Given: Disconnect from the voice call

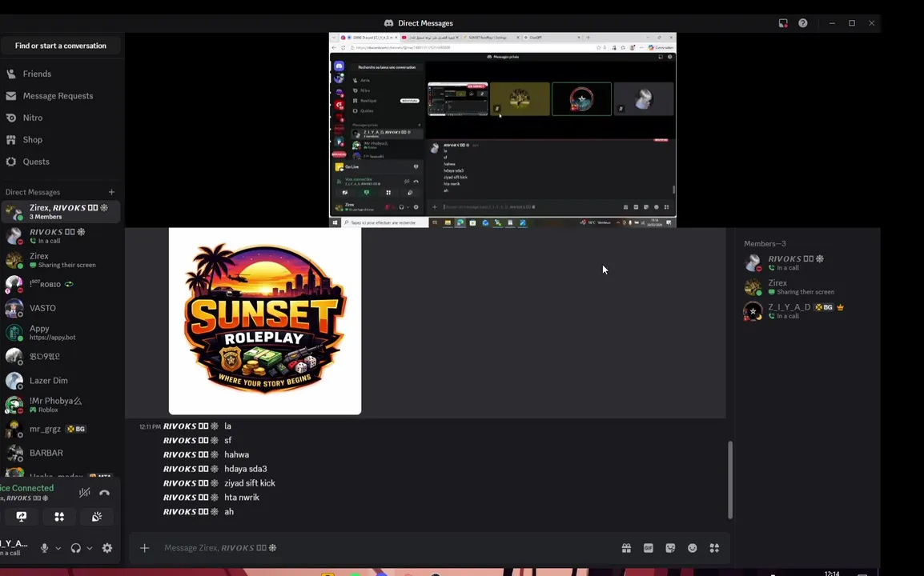Looking at the screenshot, I should (104, 492).
